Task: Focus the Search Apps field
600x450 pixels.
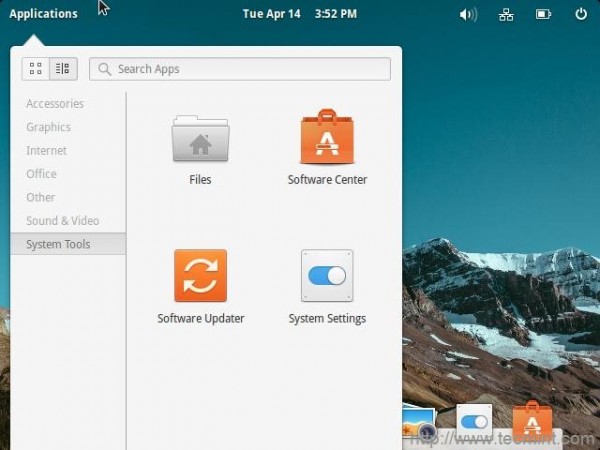Action: coord(240,69)
